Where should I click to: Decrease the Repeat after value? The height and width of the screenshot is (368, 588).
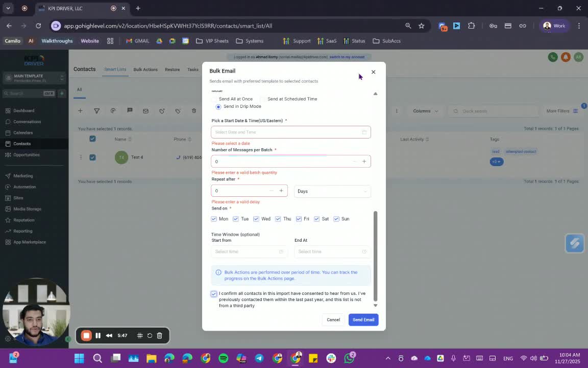coord(272,191)
